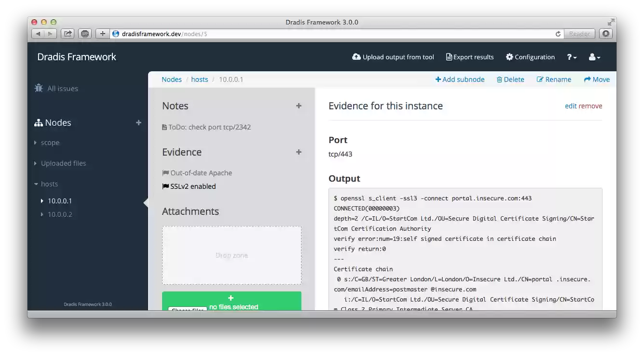Click the Delete trash icon
Screen dimensions: 644x356
499,79
